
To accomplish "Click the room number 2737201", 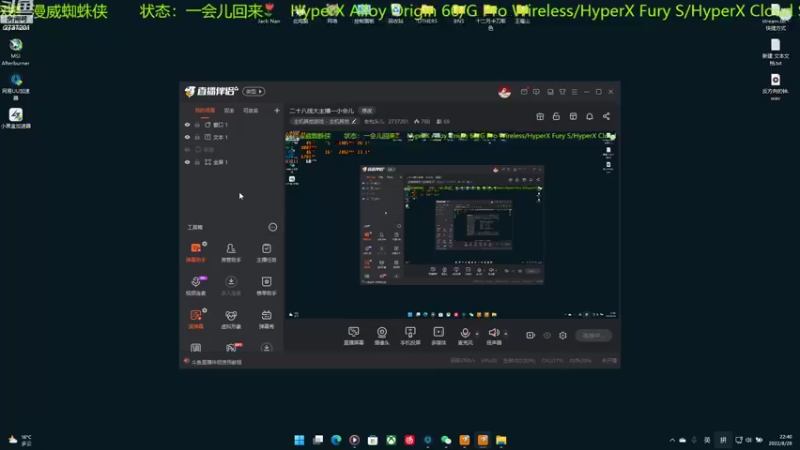I will 398,121.
